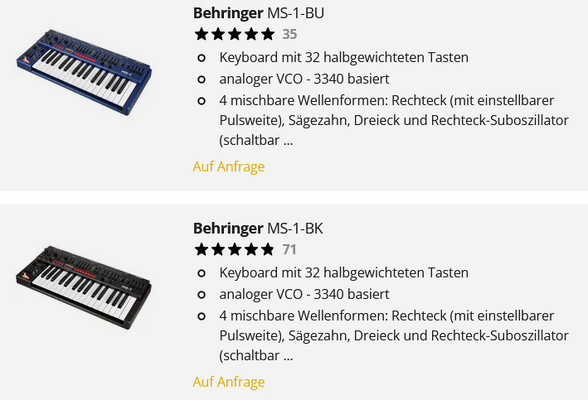The width and height of the screenshot is (588, 400).
Task: Click the MS-1-BK analoger VCO bullet text
Action: pos(304,294)
